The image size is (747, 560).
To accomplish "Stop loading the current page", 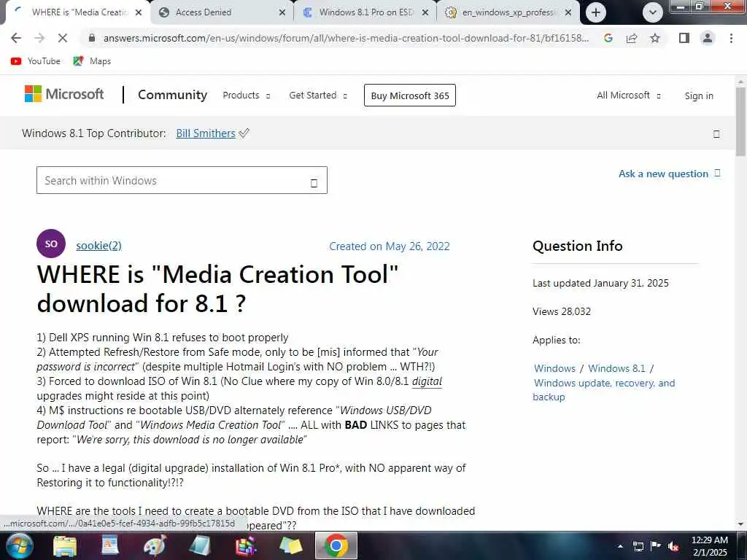I will coord(63,38).
